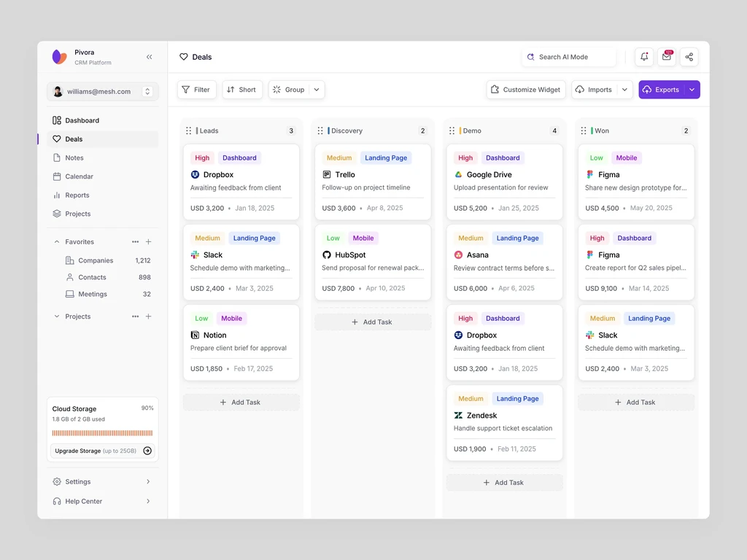Open the Zendesk deal card
This screenshot has height=560, width=747.
(x=504, y=423)
